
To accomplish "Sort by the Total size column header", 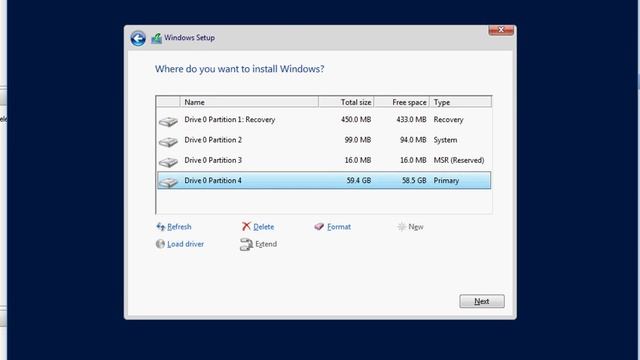I will pyautogui.click(x=346, y=102).
